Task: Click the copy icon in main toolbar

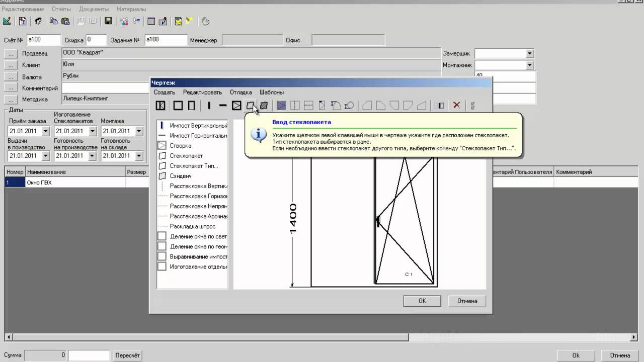Action: [x=53, y=21]
